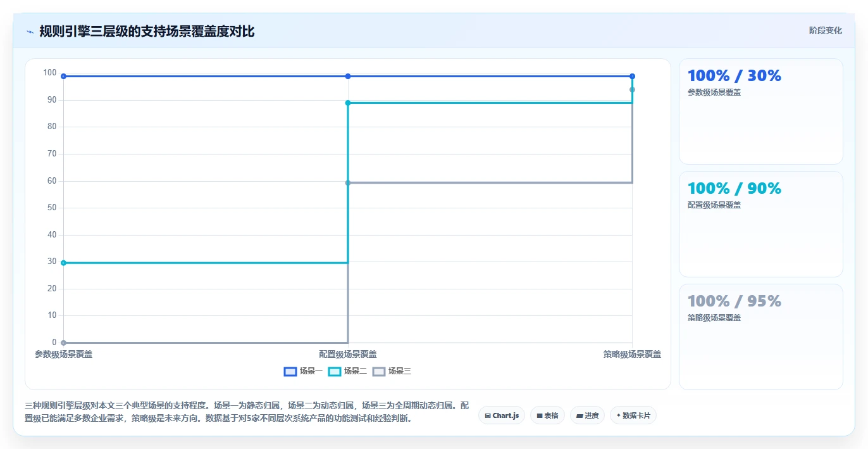Viewport: 868px width, 449px height.
Task: Click the 参数级场景覆盖 x-axis label
Action: click(x=63, y=355)
